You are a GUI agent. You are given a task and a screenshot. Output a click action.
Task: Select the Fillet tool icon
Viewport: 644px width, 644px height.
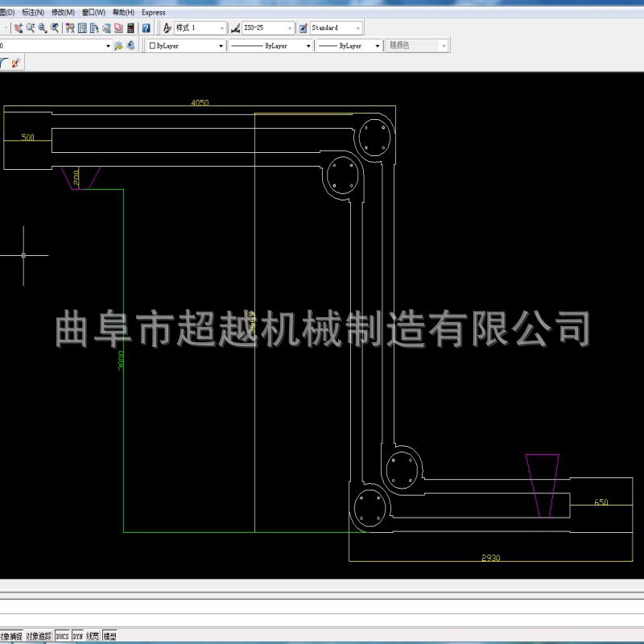(4, 63)
